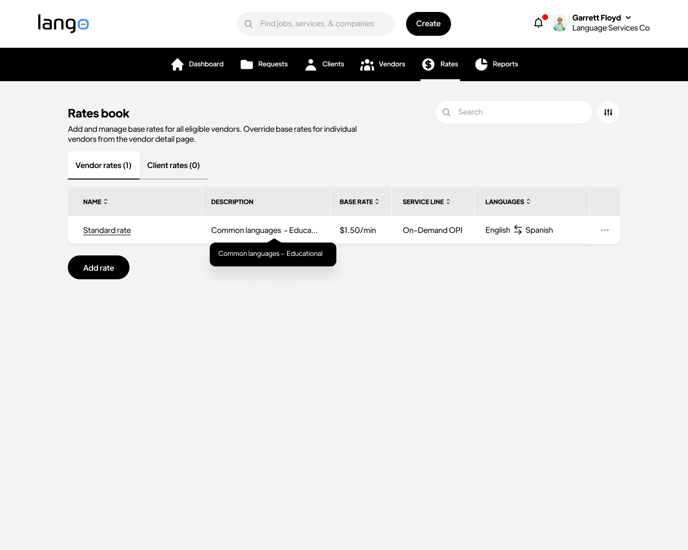The height and width of the screenshot is (550, 688).
Task: Click the Lango logo
Action: [x=63, y=23]
